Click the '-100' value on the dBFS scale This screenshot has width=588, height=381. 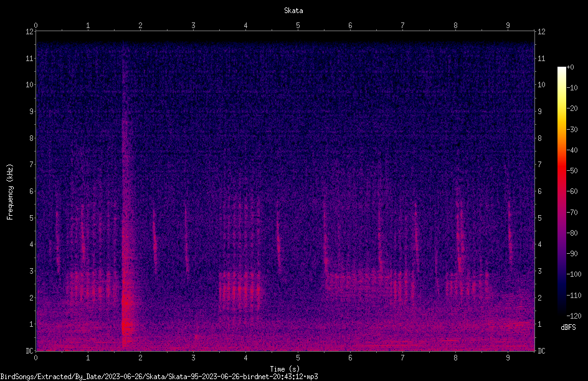tap(574, 274)
